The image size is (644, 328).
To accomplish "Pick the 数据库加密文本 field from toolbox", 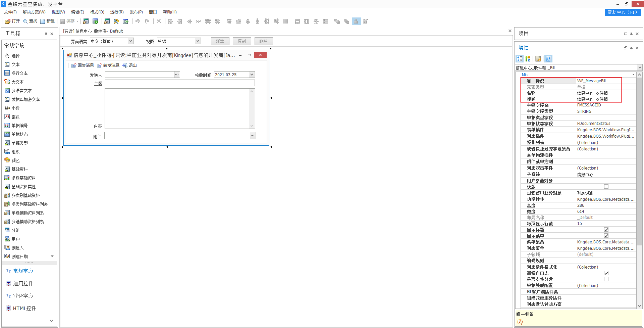I will (x=22, y=99).
